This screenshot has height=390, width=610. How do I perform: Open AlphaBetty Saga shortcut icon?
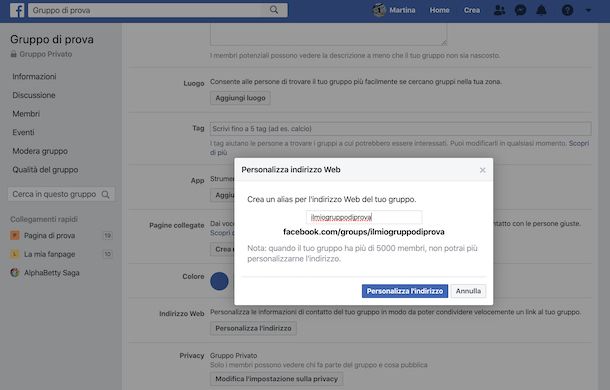(x=15, y=272)
